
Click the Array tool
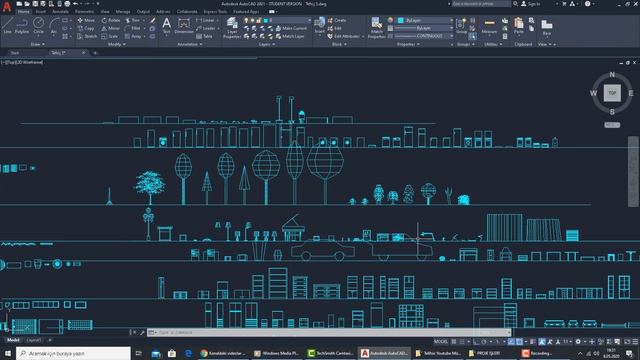point(133,36)
